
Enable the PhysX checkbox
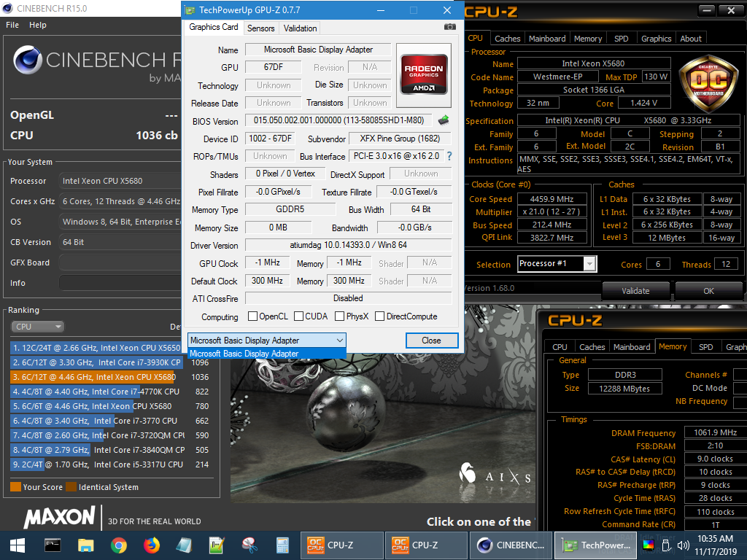(x=340, y=316)
